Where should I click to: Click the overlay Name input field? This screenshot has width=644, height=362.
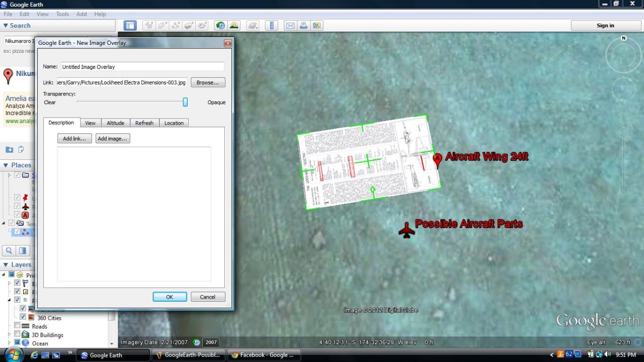point(142,66)
